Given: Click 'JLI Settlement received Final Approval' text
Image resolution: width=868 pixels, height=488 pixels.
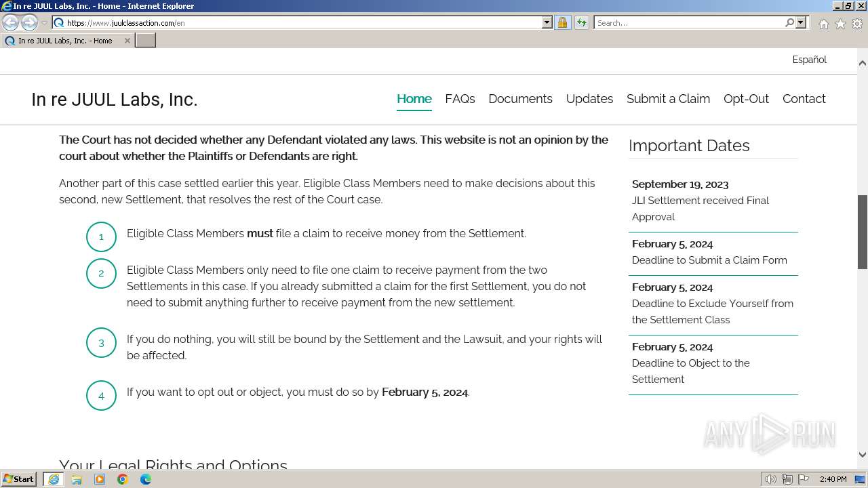Looking at the screenshot, I should click(x=701, y=209).
